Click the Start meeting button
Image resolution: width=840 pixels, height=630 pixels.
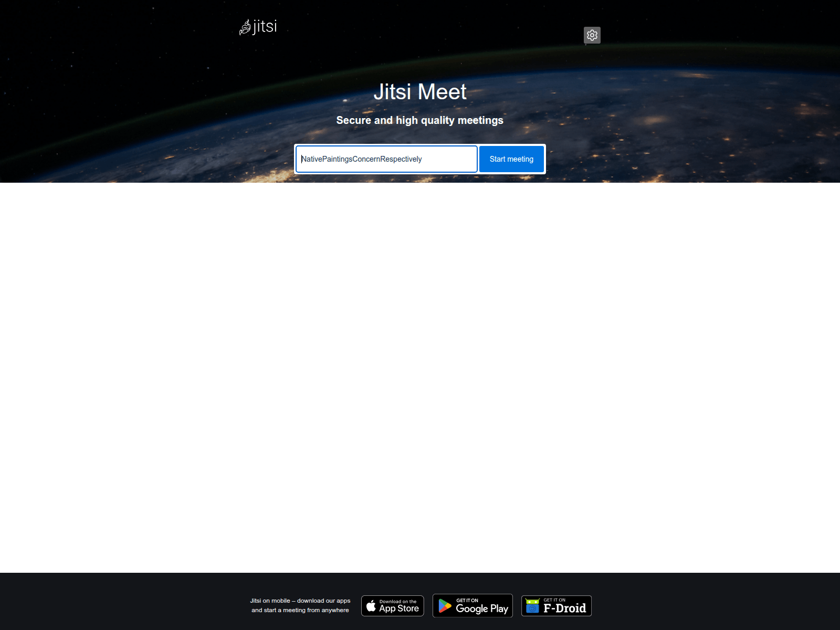pos(511,159)
